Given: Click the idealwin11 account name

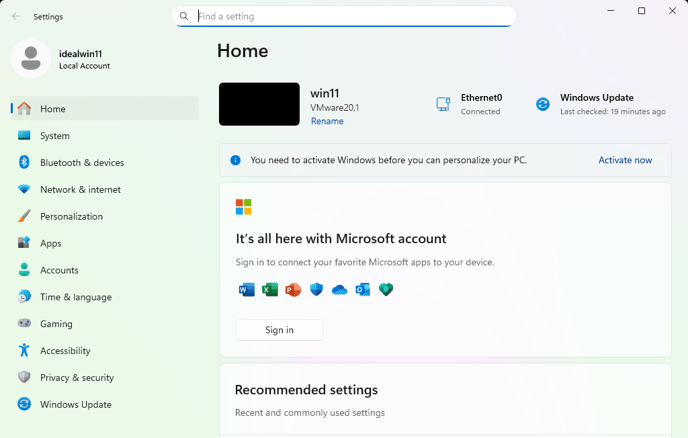Looking at the screenshot, I should click(x=81, y=54).
